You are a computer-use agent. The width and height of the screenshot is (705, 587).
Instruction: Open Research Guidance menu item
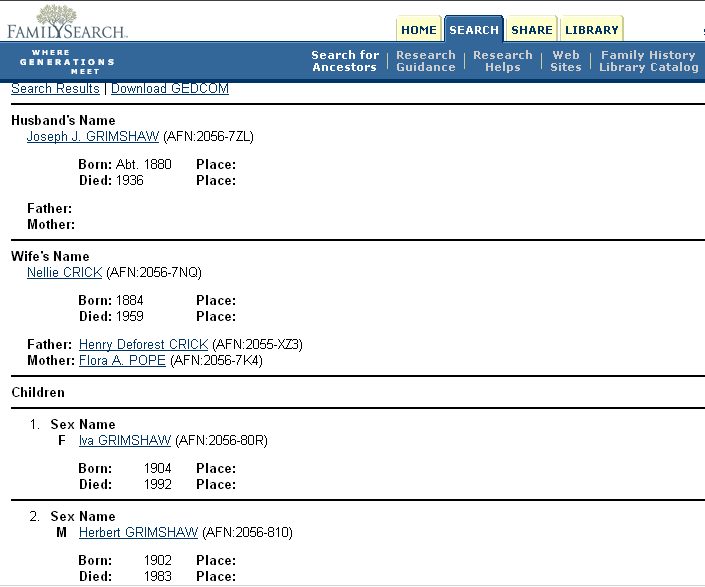[426, 61]
